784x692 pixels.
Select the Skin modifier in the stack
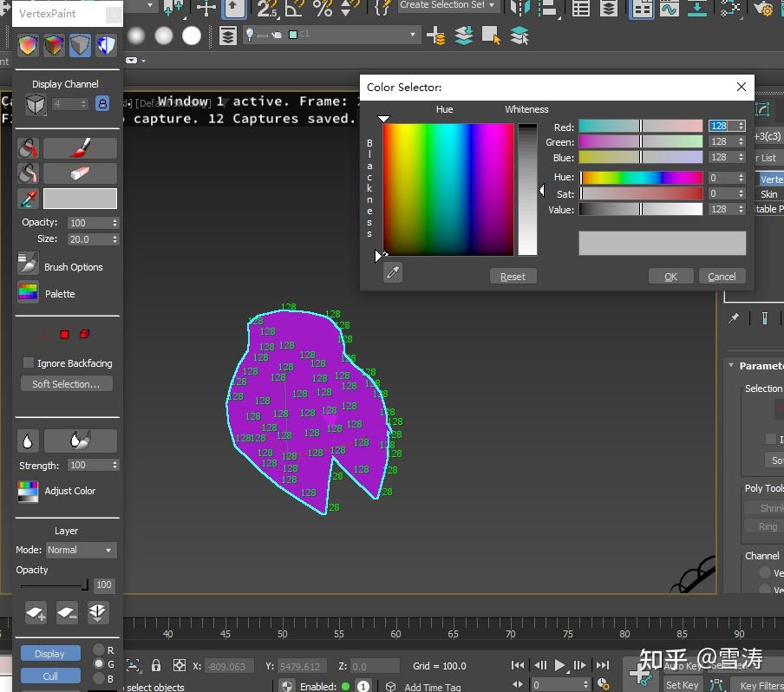click(x=769, y=194)
